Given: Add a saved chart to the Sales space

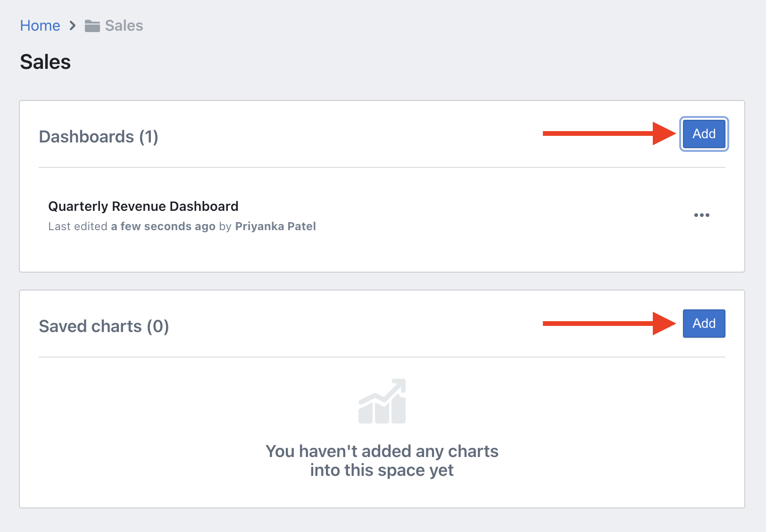Looking at the screenshot, I should point(704,324).
